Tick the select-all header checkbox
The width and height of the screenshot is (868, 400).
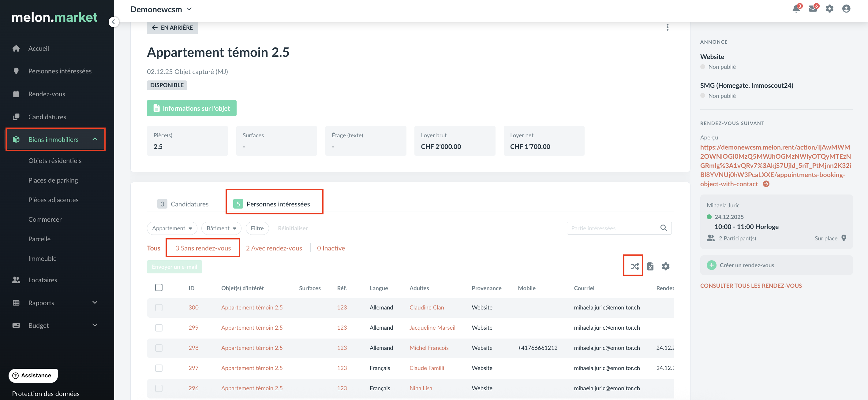pyautogui.click(x=159, y=287)
